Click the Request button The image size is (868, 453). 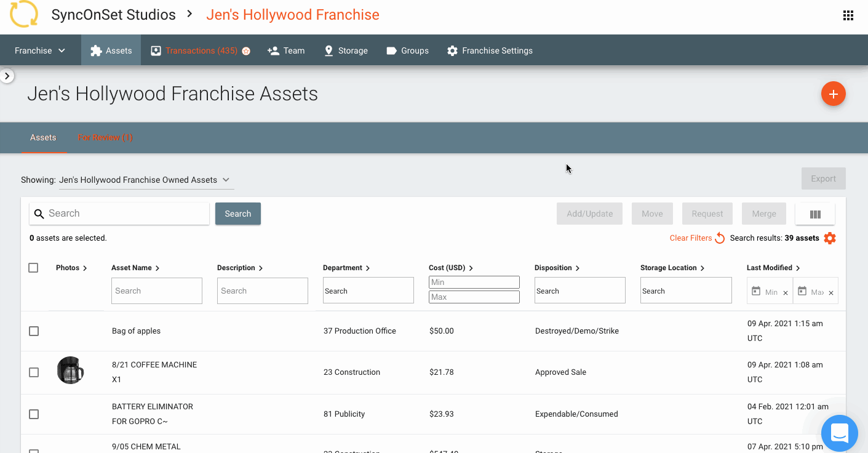pos(707,214)
